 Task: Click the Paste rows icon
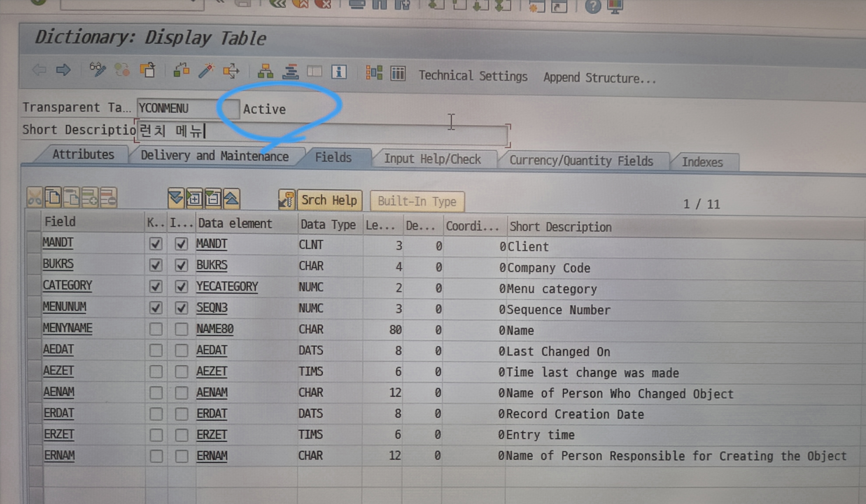(71, 197)
